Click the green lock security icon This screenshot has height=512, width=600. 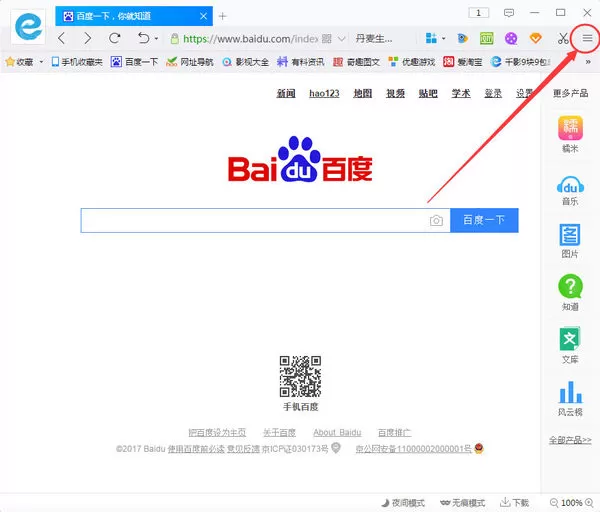click(174, 38)
